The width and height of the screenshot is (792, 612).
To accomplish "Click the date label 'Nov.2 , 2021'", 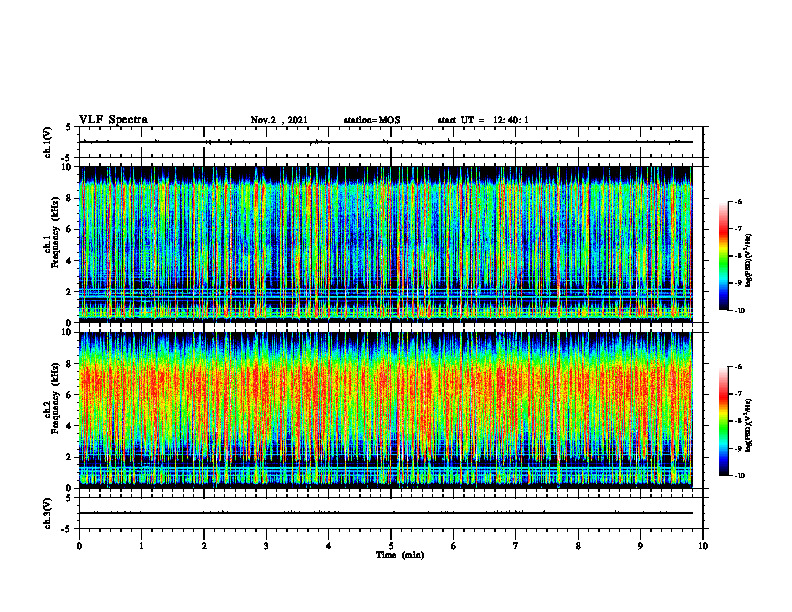I will click(x=279, y=120).
